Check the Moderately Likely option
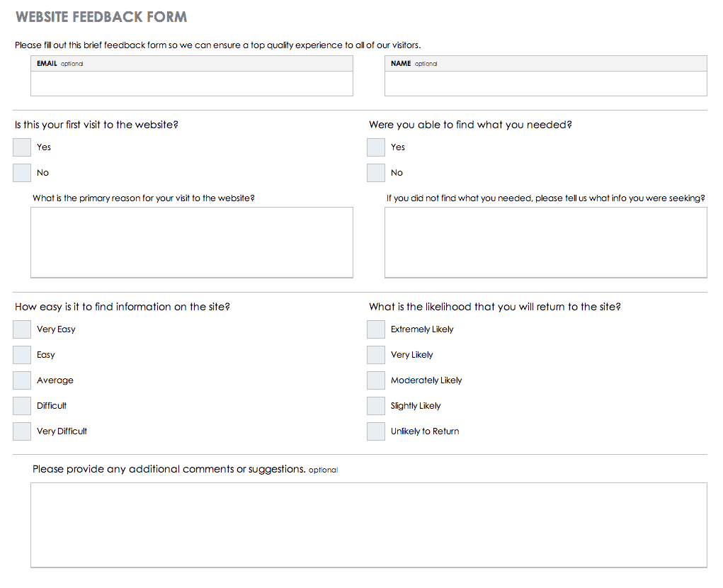This screenshot has height=588, width=723. point(375,380)
